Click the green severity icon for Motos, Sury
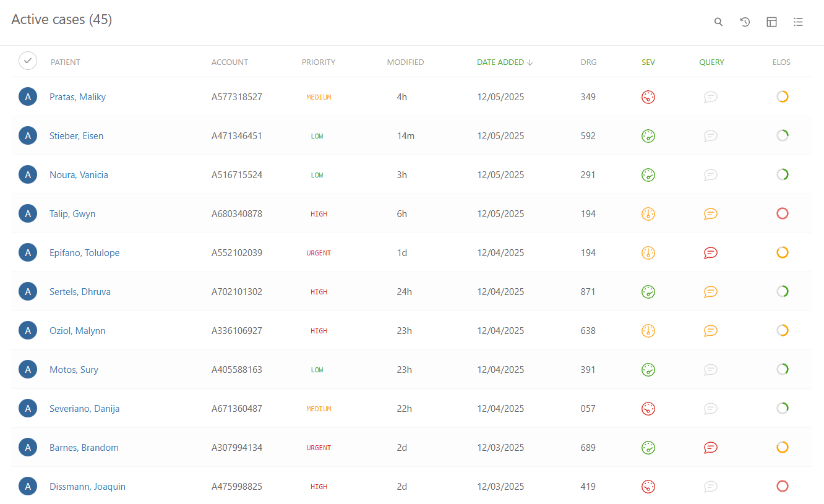824x504 pixels. (x=648, y=369)
